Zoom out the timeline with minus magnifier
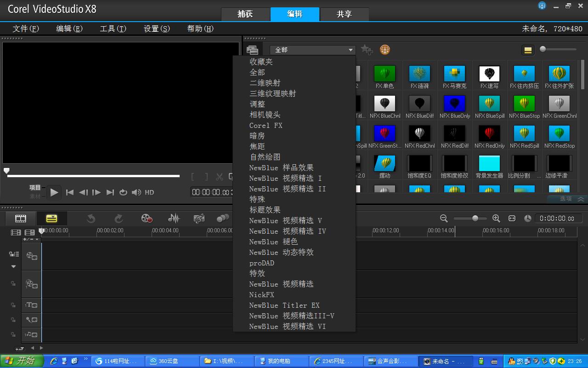This screenshot has height=368, width=588. click(444, 218)
